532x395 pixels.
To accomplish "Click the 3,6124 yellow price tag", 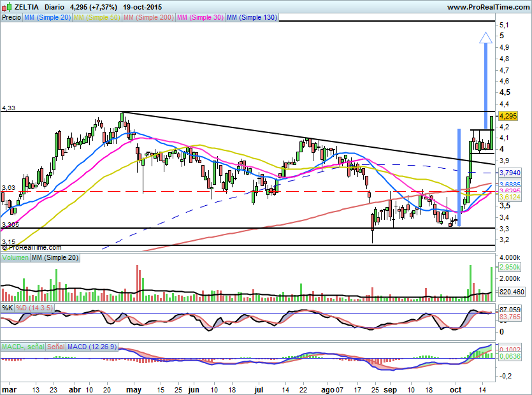I will click(x=510, y=197).
